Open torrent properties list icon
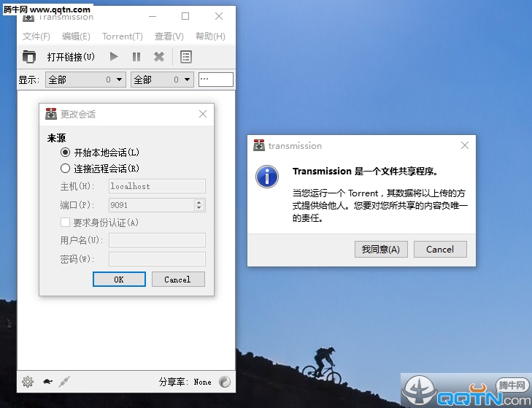The height and width of the screenshot is (408, 532). click(186, 57)
